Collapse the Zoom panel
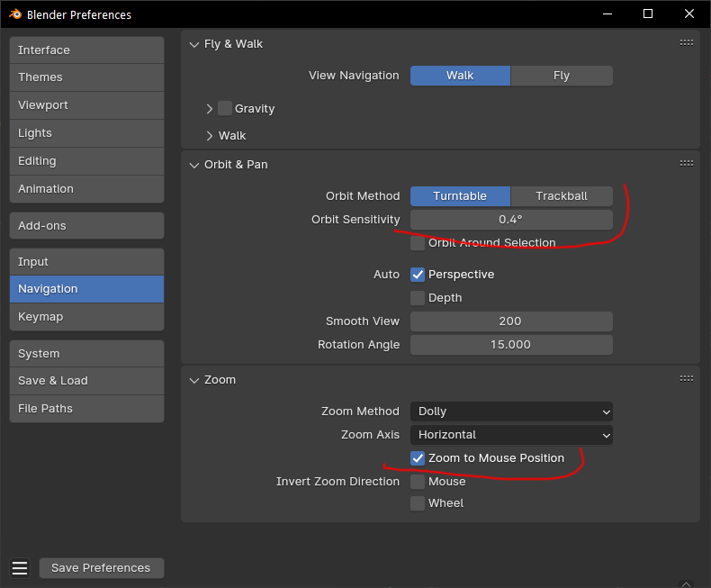The width and height of the screenshot is (711, 588). [194, 380]
